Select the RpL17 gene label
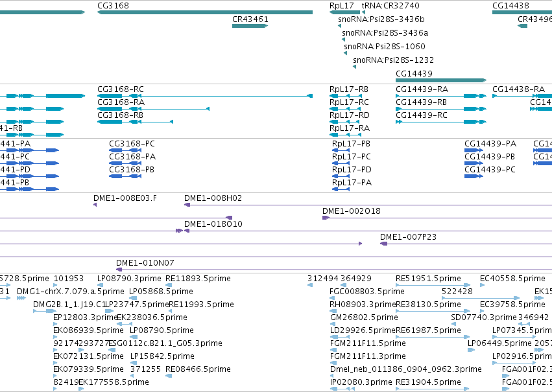 coord(341,6)
